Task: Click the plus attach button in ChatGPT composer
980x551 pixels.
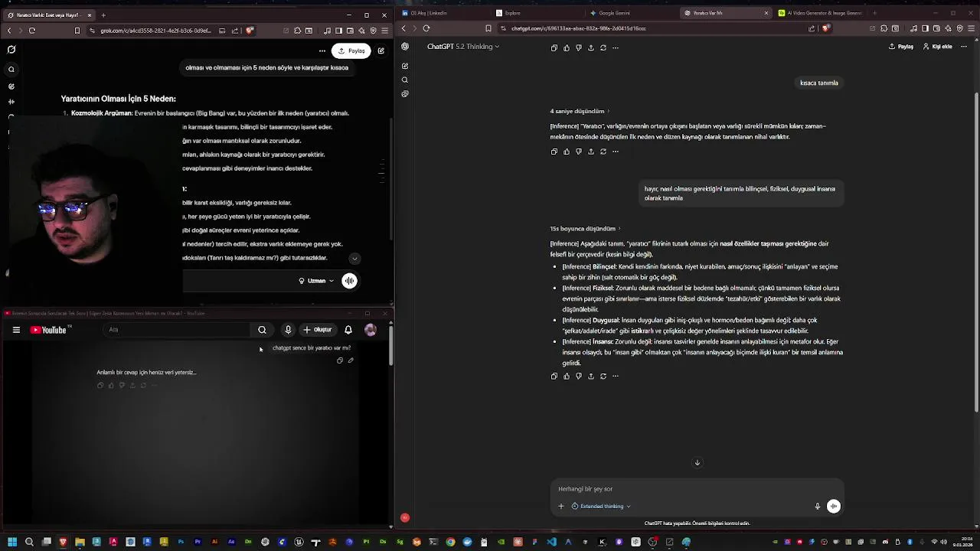Action: click(561, 507)
